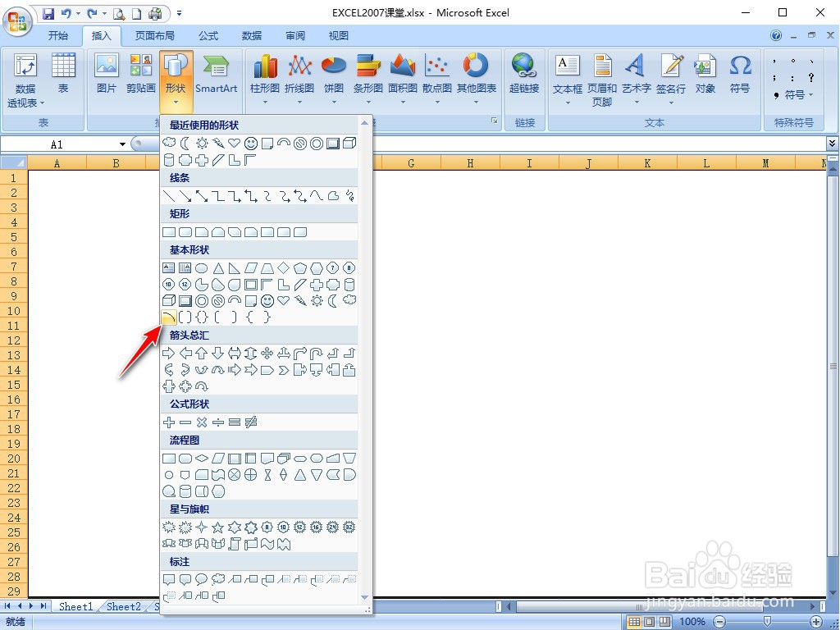Insert a symbol with the Omega icon

click(x=740, y=74)
